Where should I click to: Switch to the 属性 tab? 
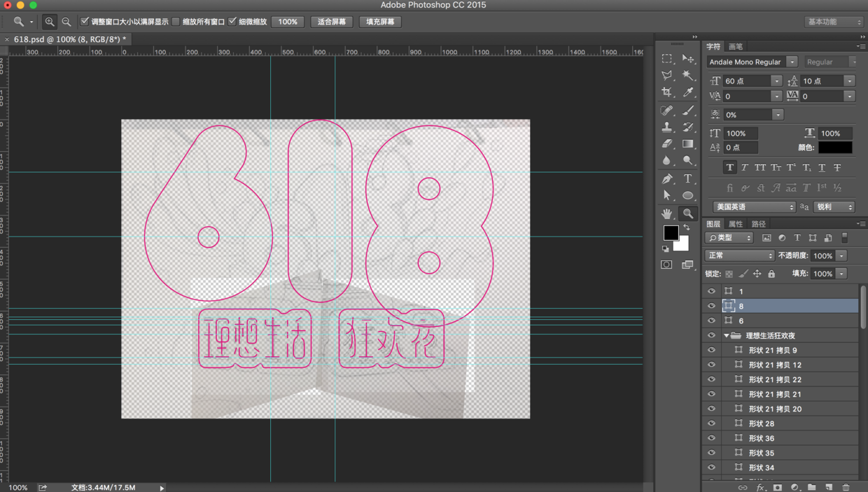pyautogui.click(x=736, y=224)
